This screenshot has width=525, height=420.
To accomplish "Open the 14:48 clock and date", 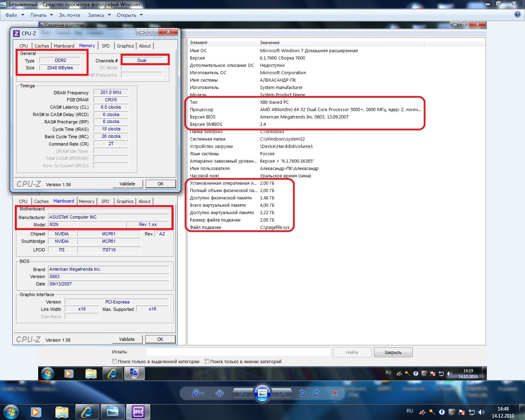I will (x=503, y=412).
